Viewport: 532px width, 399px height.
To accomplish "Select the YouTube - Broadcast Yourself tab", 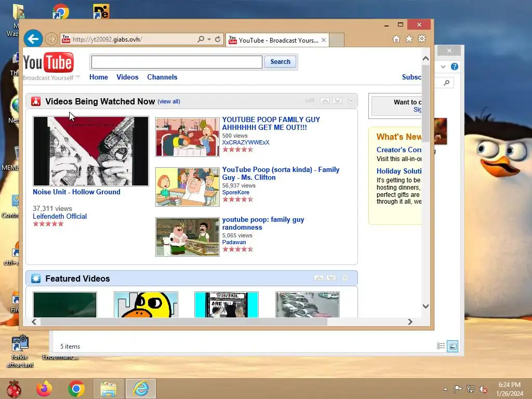I will [277, 40].
